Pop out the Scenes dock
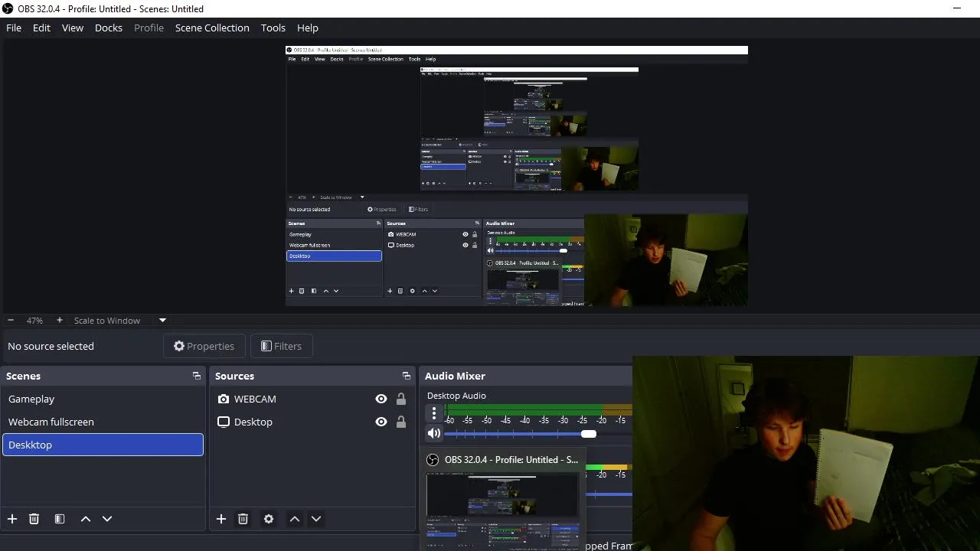This screenshot has width=980, height=551. tap(197, 376)
